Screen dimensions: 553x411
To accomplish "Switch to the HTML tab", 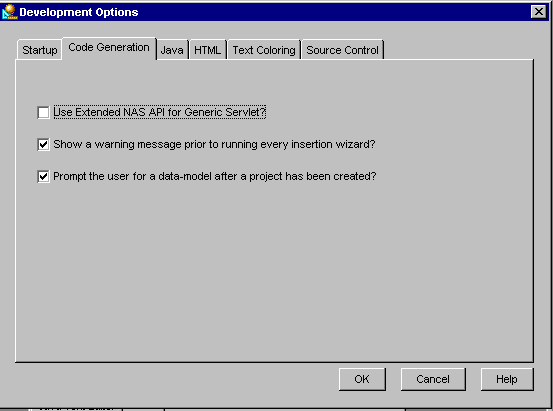I will [x=207, y=50].
